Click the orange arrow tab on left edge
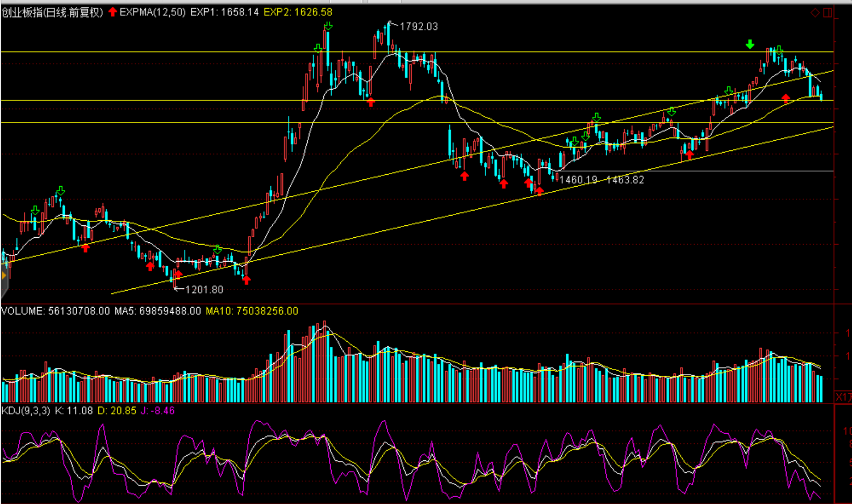Image resolution: width=852 pixels, height=504 pixels. [x=3, y=275]
